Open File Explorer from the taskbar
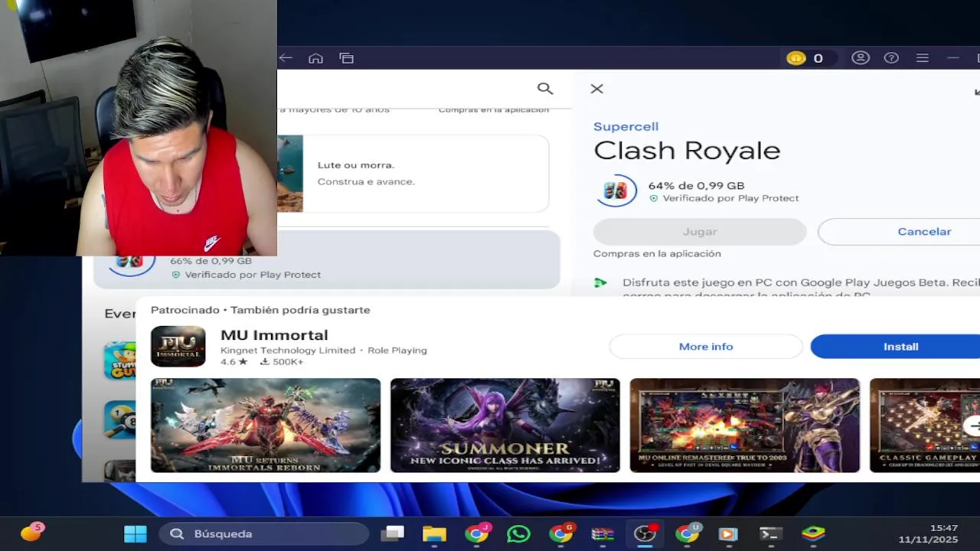The height and width of the screenshot is (551, 980). tap(434, 534)
